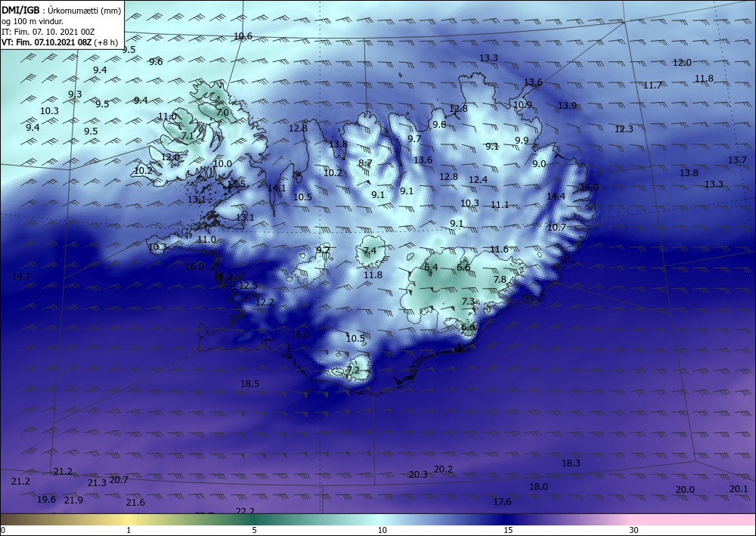Click the map value 13.7
Viewport: 756px width, 536px height.
(737, 160)
